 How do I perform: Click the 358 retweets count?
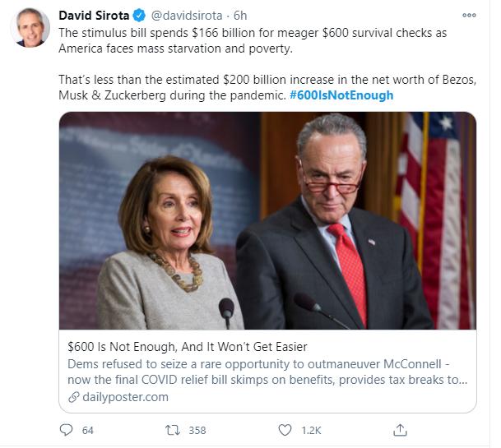pyautogui.click(x=197, y=430)
